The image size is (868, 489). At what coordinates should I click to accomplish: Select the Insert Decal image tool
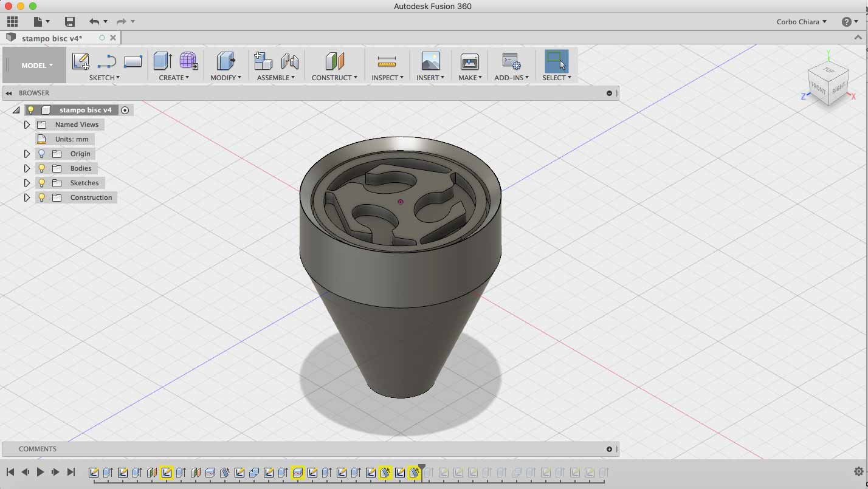(x=430, y=61)
